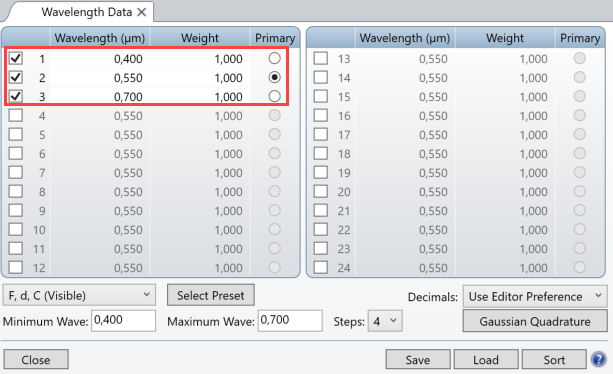Expand the Decimals Use Editor Preference dropdown
This screenshot has width=613, height=374.
[535, 296]
